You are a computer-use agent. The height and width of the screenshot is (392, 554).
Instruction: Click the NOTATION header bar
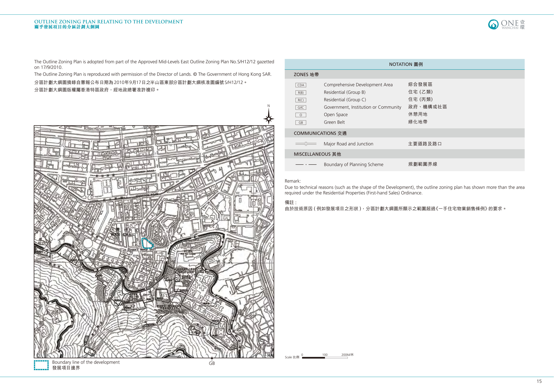click(x=404, y=64)
